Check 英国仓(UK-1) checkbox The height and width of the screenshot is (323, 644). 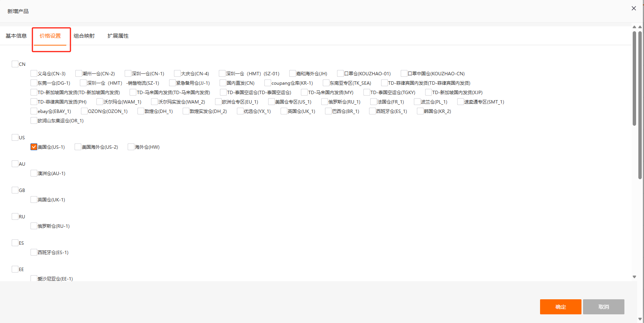[x=34, y=200]
